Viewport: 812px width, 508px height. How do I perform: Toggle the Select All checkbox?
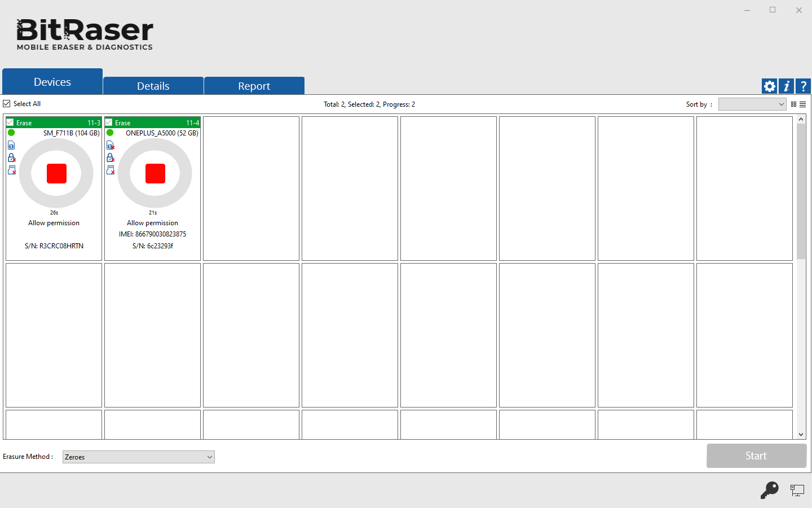click(x=7, y=104)
